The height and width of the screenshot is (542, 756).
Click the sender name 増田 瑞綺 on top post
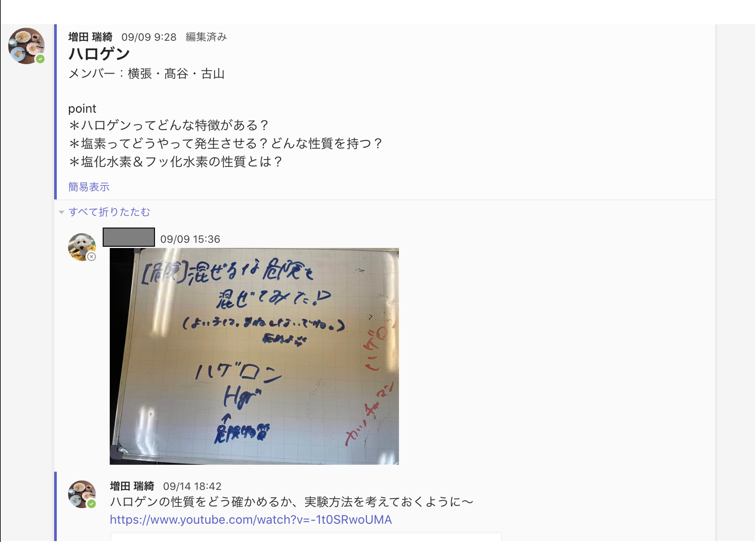click(90, 37)
